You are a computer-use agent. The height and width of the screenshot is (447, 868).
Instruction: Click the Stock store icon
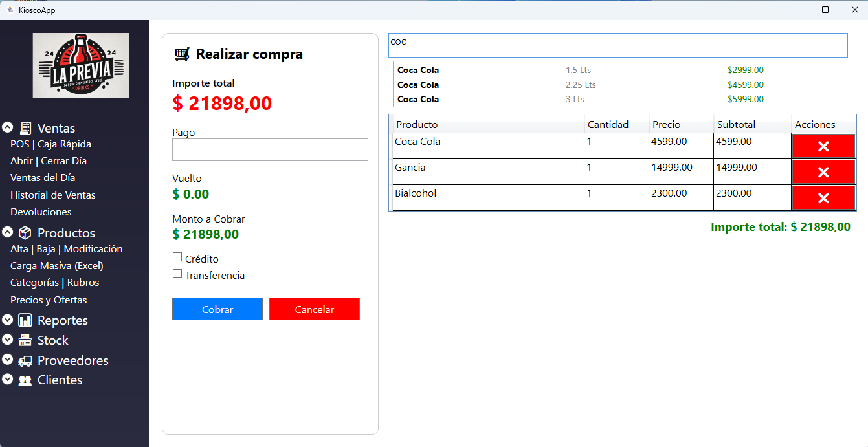(25, 340)
